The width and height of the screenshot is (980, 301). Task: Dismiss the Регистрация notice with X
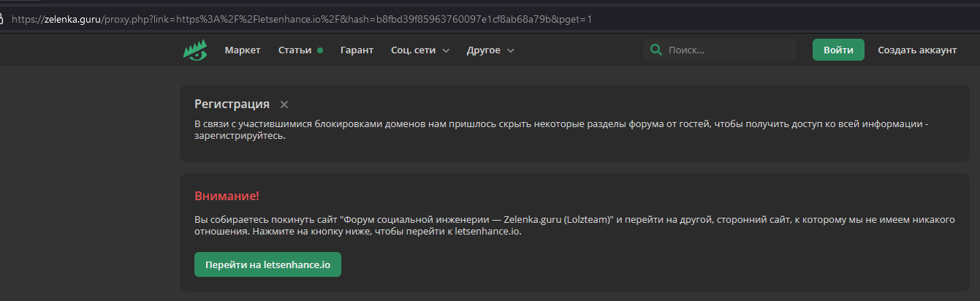pyautogui.click(x=284, y=104)
